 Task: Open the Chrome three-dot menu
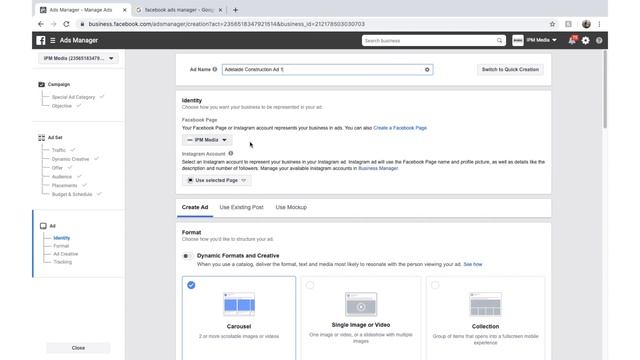[x=599, y=24]
